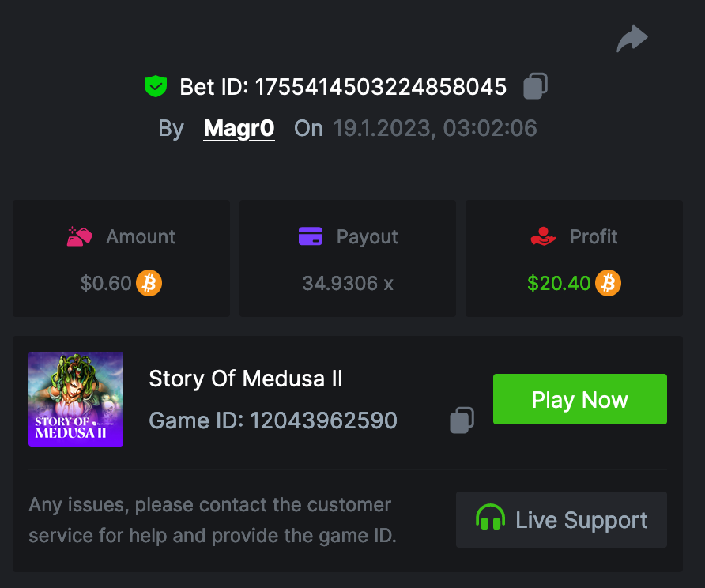Screen dimensions: 705x588
Task: Click the bet date 19.1.2023 timestamp
Action: [x=435, y=128]
